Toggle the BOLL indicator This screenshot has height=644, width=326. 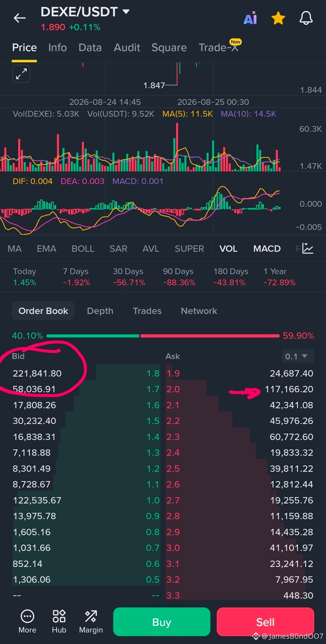(83, 249)
